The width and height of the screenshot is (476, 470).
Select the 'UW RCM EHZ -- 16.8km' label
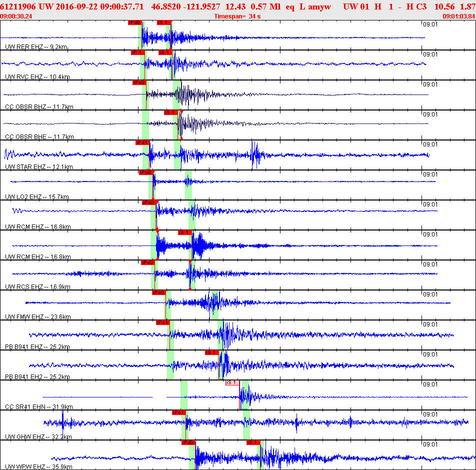coord(37,227)
